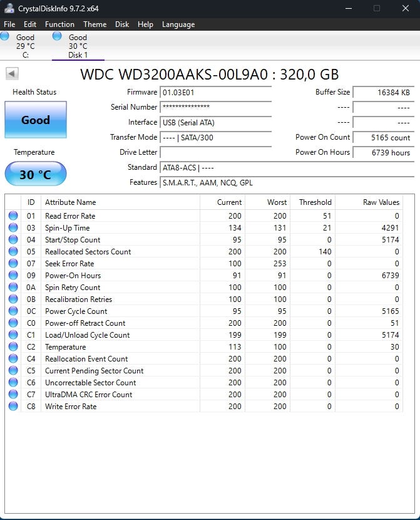Click the Buffer Size value 16384 KB

tap(383, 93)
